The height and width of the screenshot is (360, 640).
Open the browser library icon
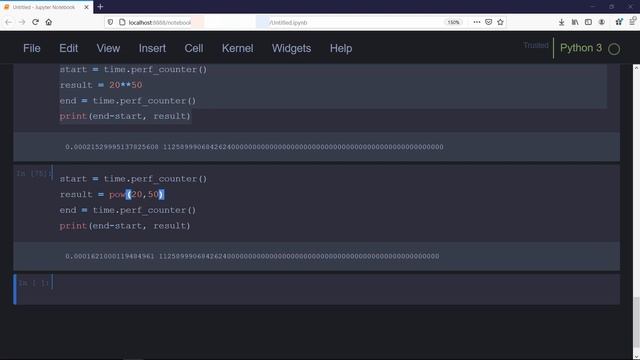pyautogui.click(x=575, y=22)
